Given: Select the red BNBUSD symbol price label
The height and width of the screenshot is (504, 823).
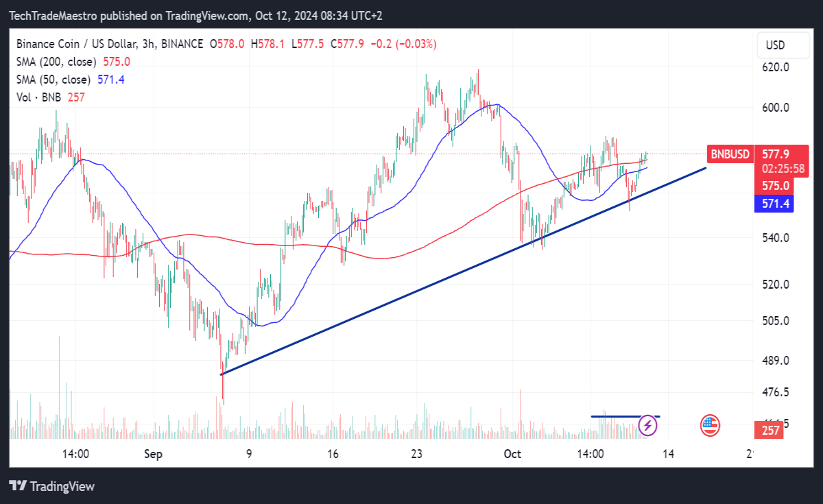Looking at the screenshot, I should [730, 154].
